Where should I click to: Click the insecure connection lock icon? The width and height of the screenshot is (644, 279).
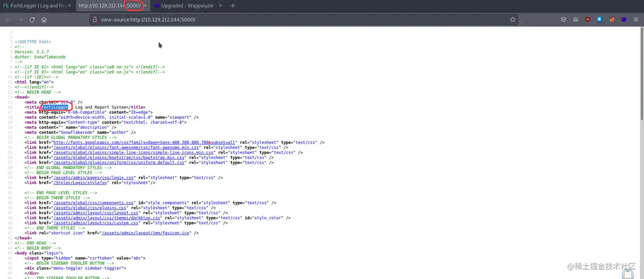(x=95, y=20)
